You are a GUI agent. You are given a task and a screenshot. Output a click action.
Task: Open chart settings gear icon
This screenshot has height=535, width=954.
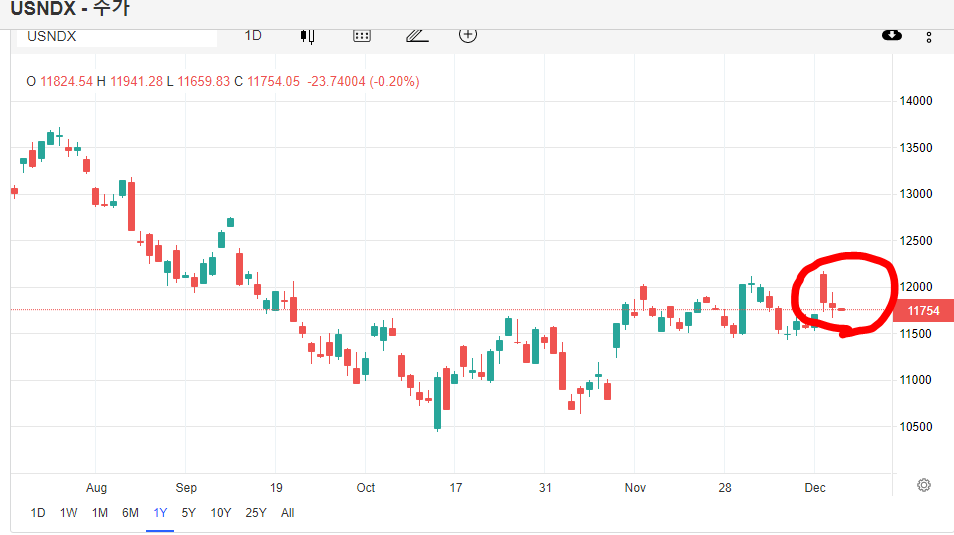pyautogui.click(x=924, y=485)
